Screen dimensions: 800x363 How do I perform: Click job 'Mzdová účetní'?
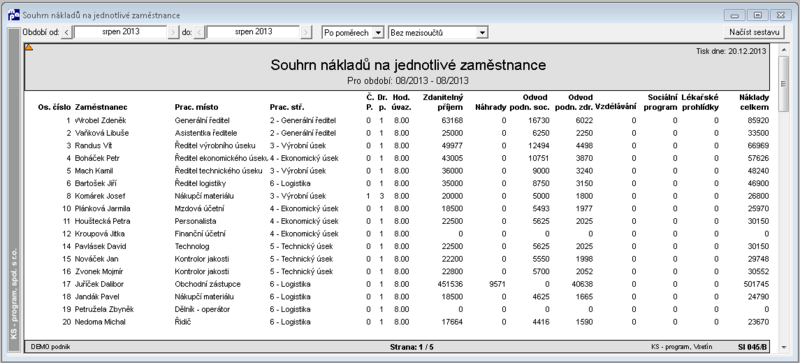coord(199,208)
